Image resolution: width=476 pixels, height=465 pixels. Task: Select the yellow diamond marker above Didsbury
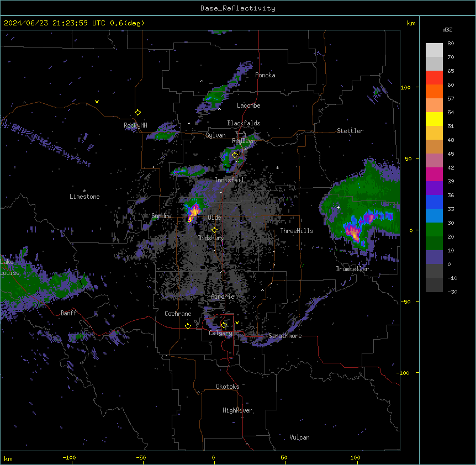pyautogui.click(x=214, y=230)
